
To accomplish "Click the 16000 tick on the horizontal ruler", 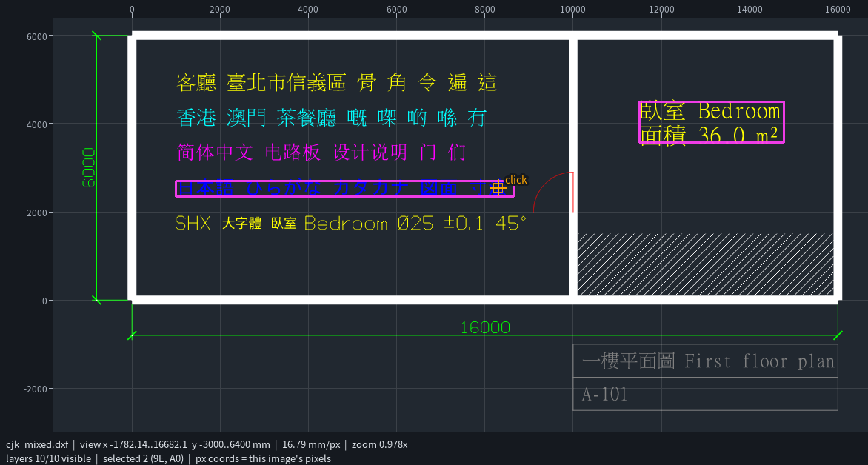I will [x=838, y=10].
